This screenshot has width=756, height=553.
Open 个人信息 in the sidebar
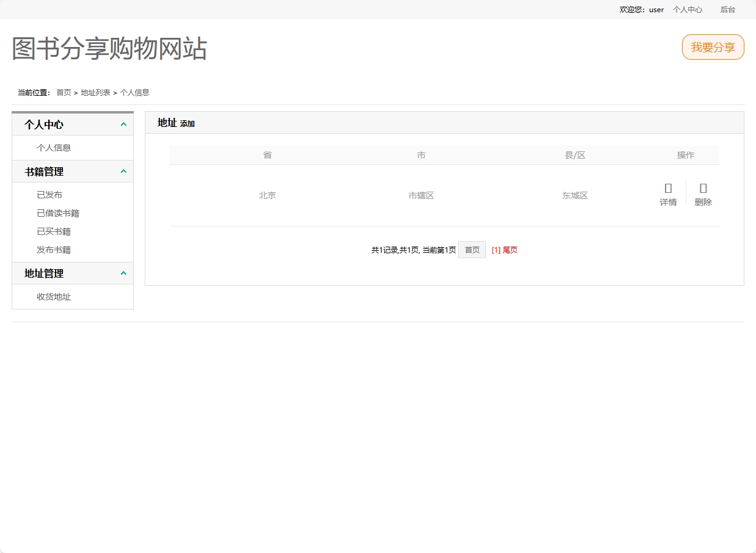tap(54, 148)
